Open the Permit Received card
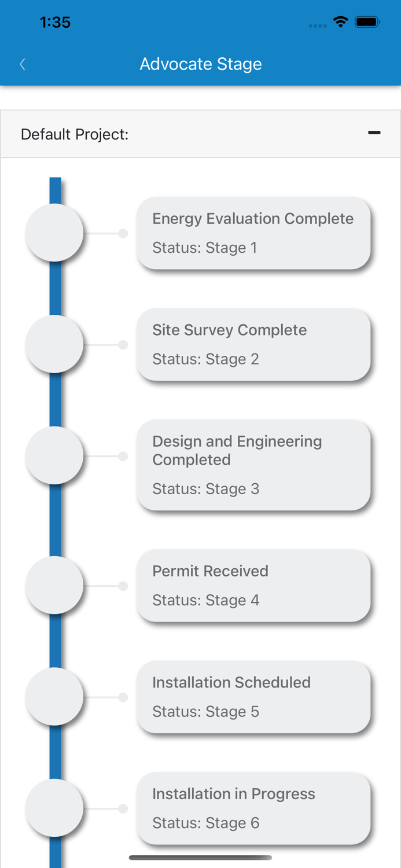This screenshot has width=401, height=868. pyautogui.click(x=253, y=586)
